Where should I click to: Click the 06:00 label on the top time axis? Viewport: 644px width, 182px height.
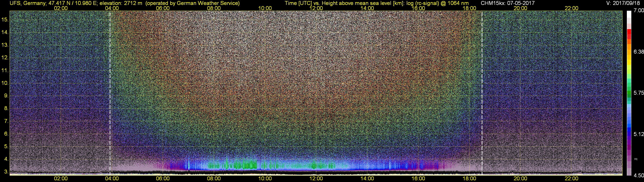(163, 8)
